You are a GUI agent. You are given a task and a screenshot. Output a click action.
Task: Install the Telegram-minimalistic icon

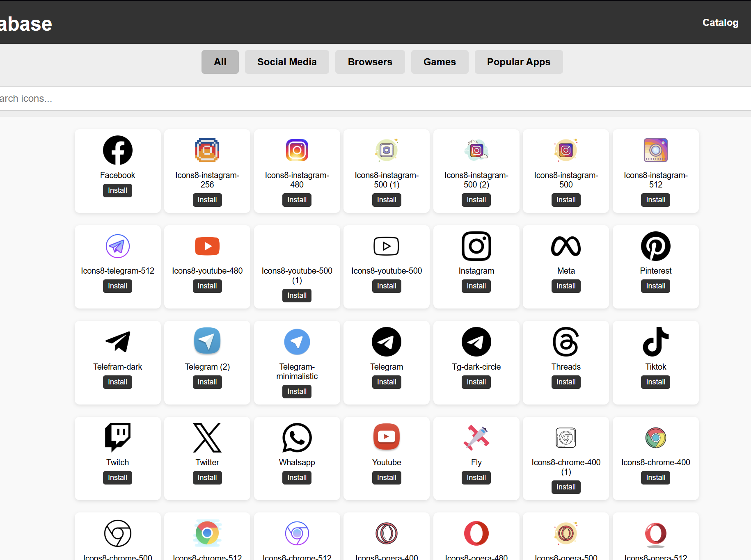tap(297, 391)
